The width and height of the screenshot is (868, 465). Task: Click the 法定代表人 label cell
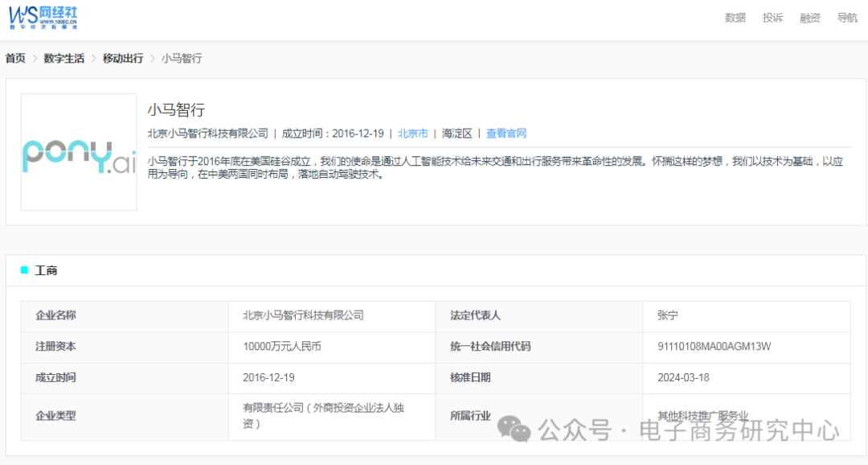click(x=539, y=316)
